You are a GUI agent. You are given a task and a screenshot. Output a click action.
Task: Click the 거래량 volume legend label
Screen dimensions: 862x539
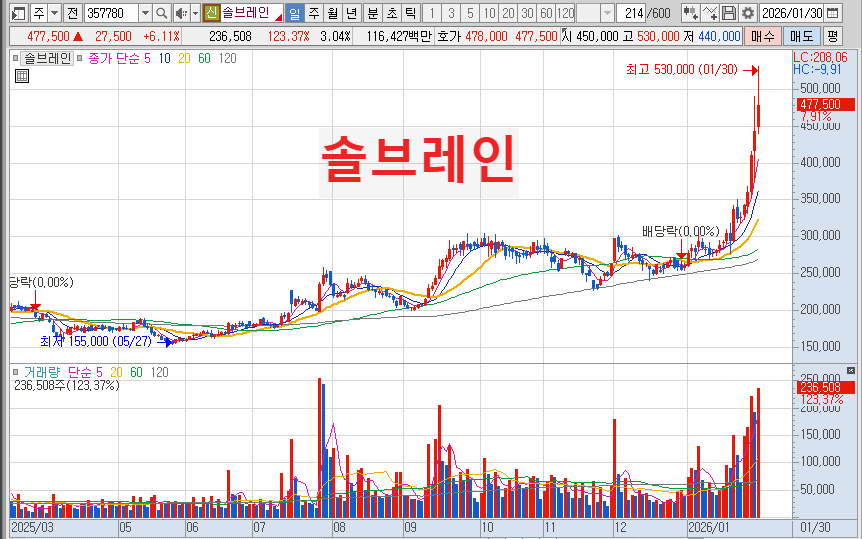coord(42,372)
